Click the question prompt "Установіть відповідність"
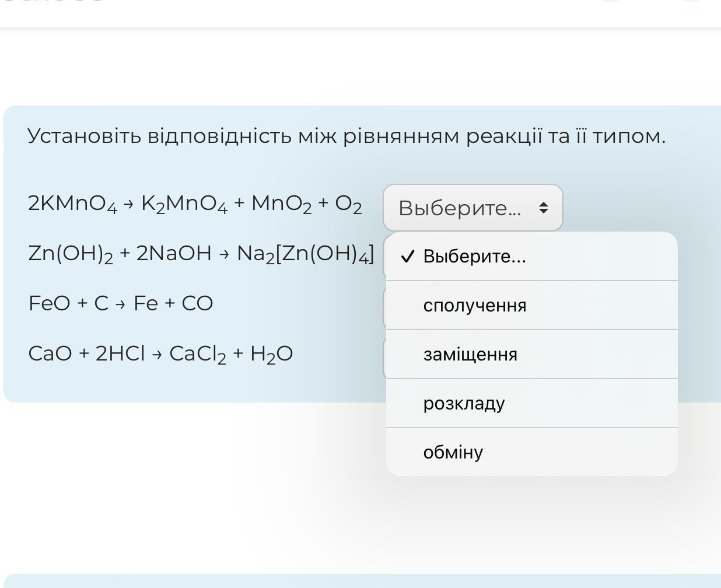Viewport: 721px width, 588px height. pyautogui.click(x=346, y=136)
